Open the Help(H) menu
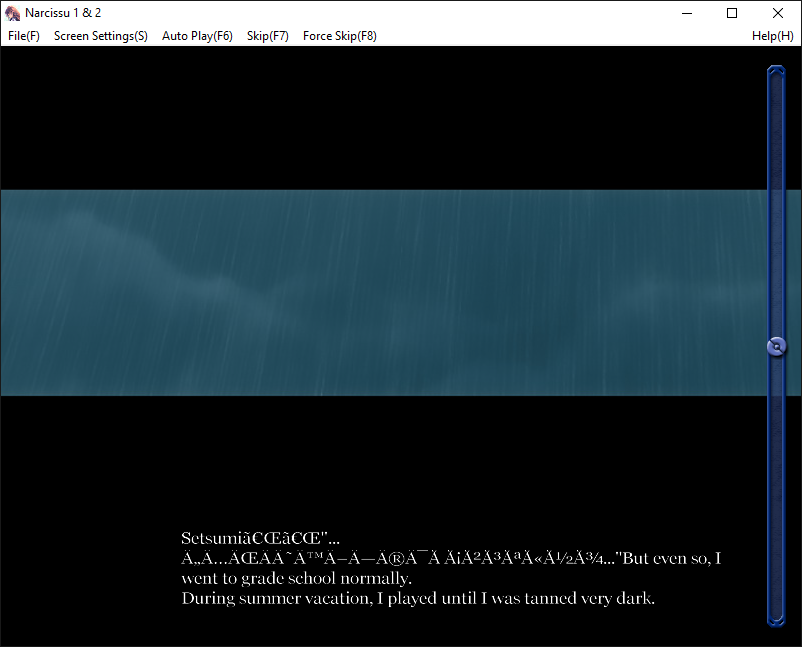This screenshot has width=802, height=647. point(772,35)
